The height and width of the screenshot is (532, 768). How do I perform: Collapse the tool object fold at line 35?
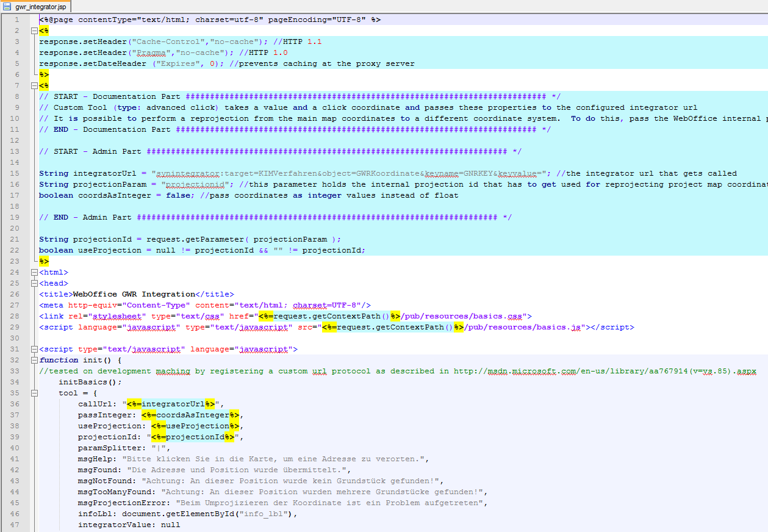point(35,393)
